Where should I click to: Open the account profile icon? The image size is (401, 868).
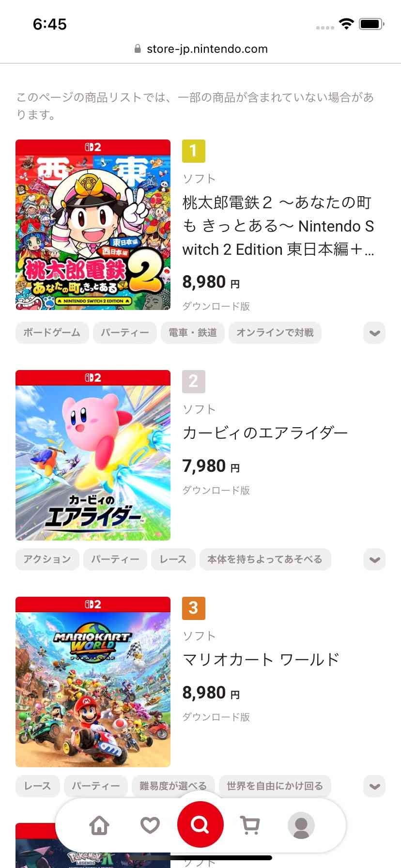(301, 825)
